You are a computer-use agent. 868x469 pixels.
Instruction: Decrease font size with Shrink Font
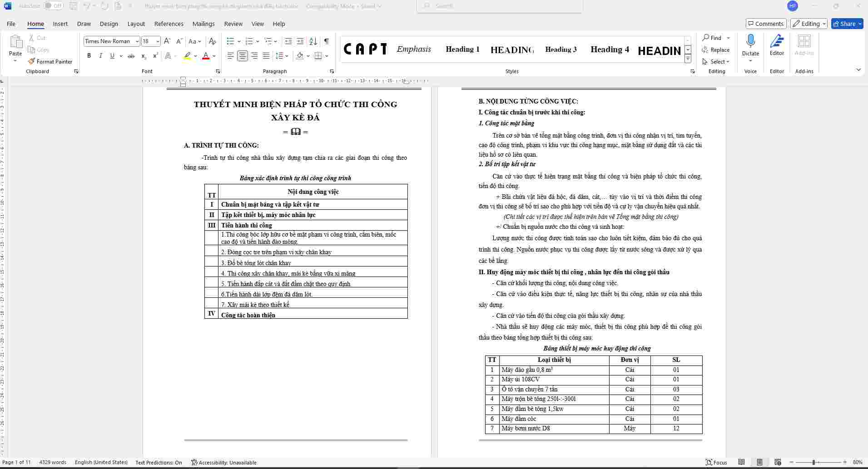[179, 41]
